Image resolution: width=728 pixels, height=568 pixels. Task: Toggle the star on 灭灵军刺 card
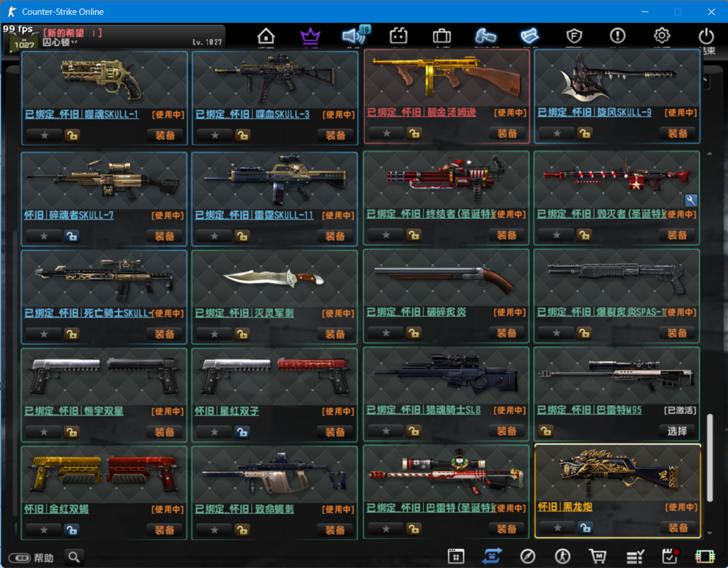click(214, 334)
